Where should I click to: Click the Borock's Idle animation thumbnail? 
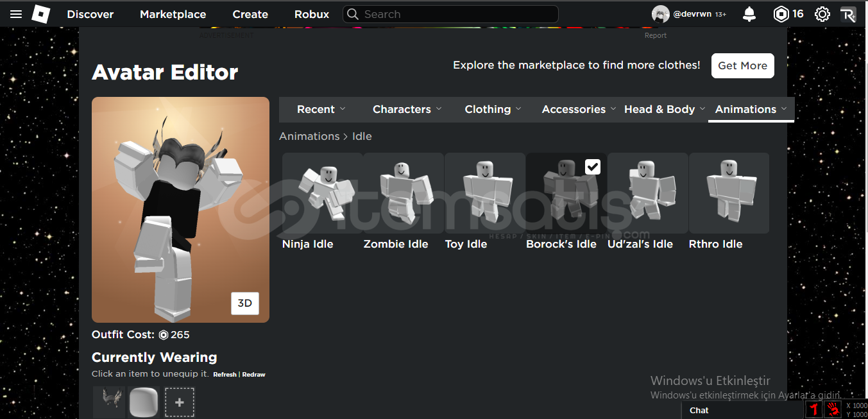[x=566, y=193]
